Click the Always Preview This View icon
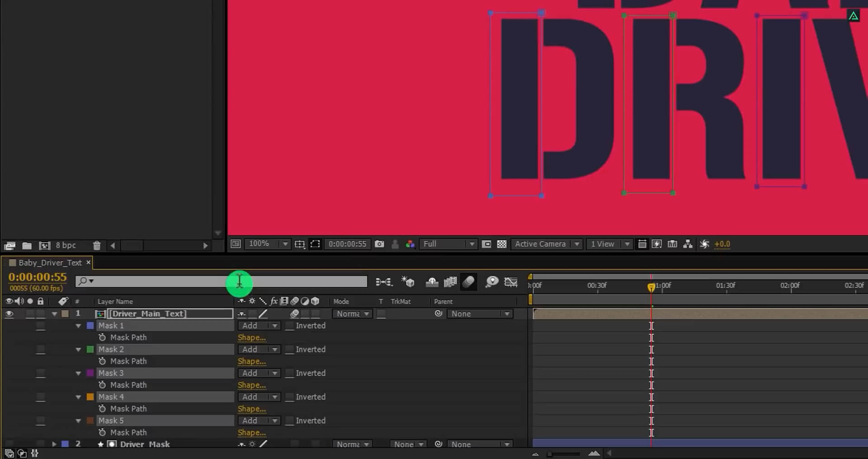The height and width of the screenshot is (459, 868). [x=236, y=244]
